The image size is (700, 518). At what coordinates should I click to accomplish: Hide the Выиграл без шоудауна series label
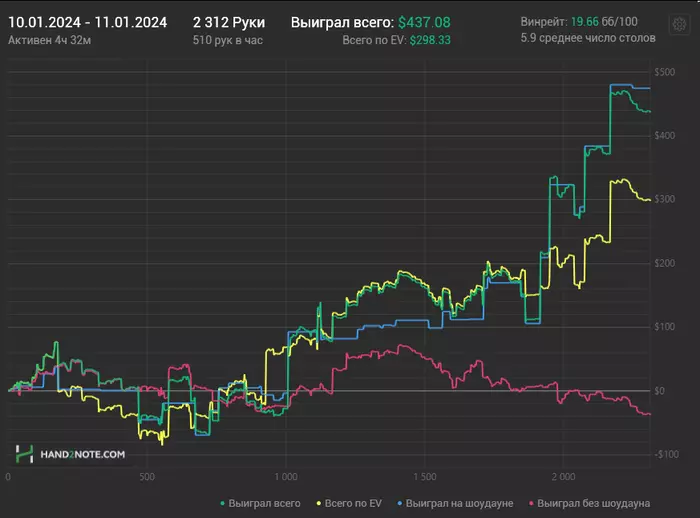point(593,504)
